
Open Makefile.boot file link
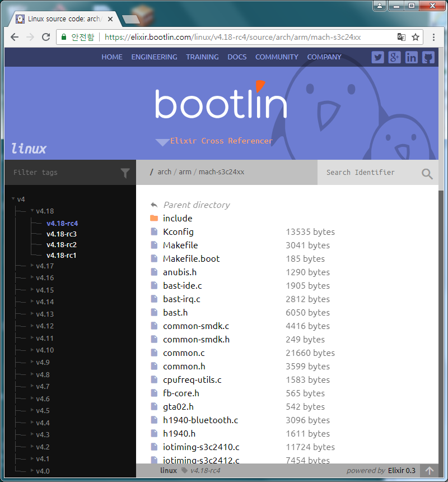192,259
